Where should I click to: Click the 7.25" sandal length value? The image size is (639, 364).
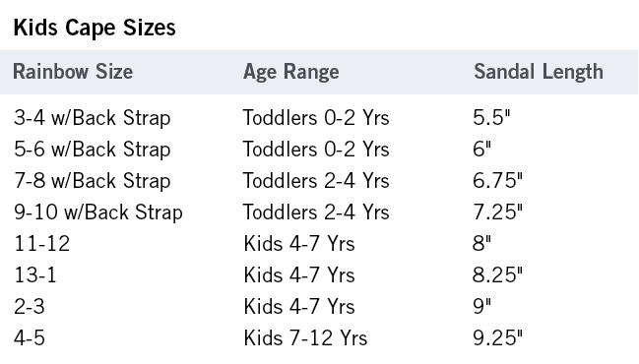click(497, 212)
